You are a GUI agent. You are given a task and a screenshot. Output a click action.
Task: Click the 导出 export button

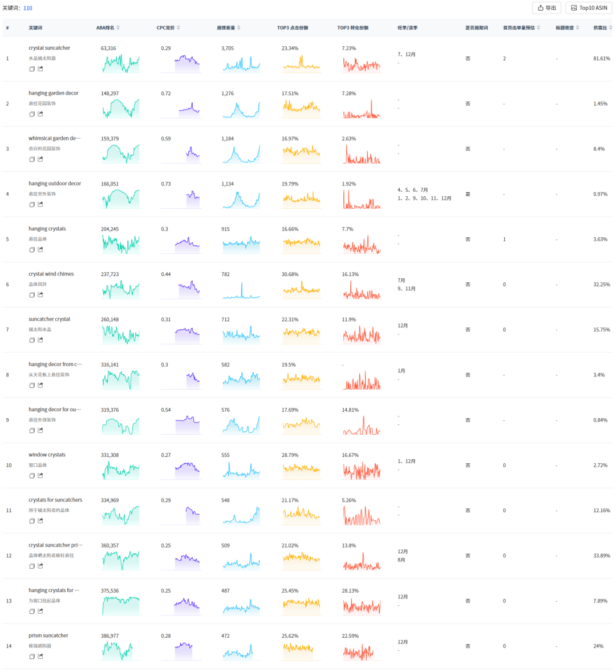(546, 8)
